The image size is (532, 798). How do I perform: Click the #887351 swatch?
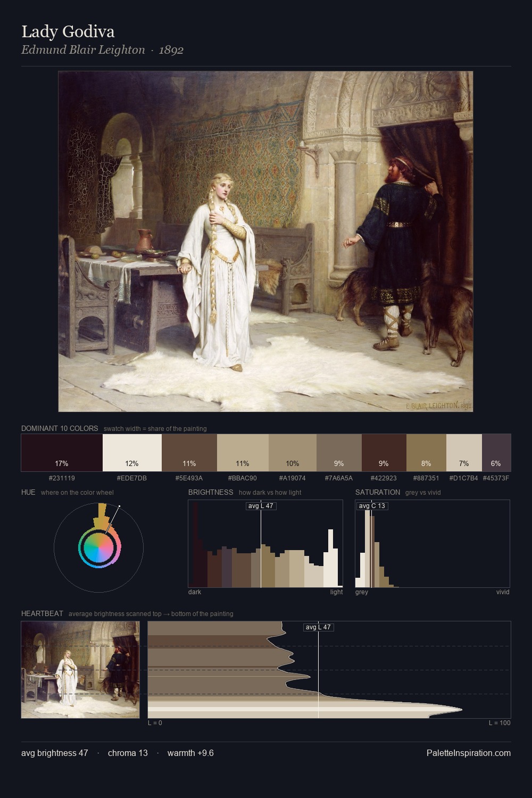[426, 453]
